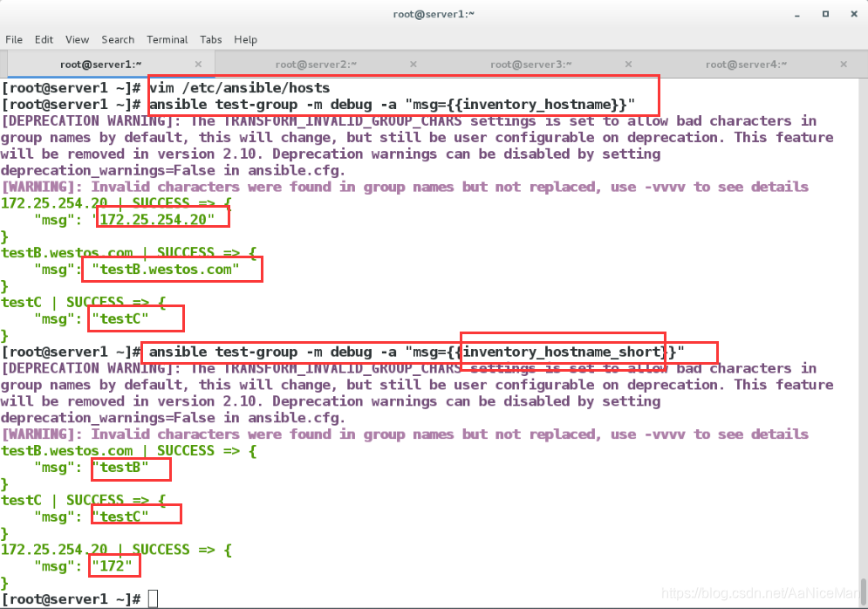Close the root@server2 tab
Viewport: 868px width, 609px height.
(x=413, y=65)
